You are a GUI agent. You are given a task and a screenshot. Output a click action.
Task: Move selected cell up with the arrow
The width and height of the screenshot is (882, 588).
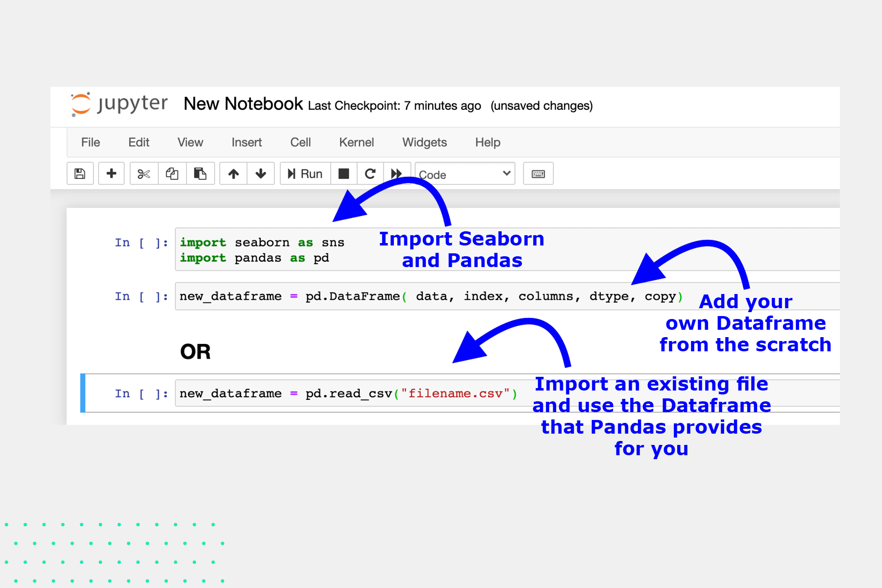(x=234, y=173)
